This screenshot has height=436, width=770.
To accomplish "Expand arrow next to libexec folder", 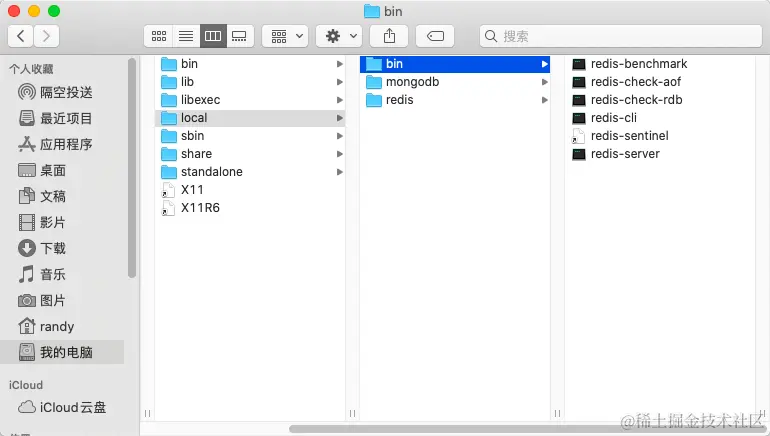I will tap(339, 100).
